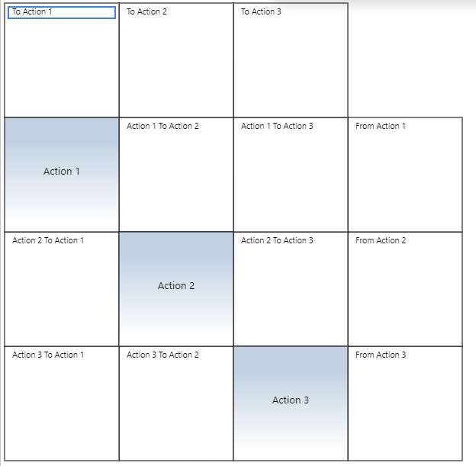Select the 'From Action 1' cell

[x=405, y=175]
